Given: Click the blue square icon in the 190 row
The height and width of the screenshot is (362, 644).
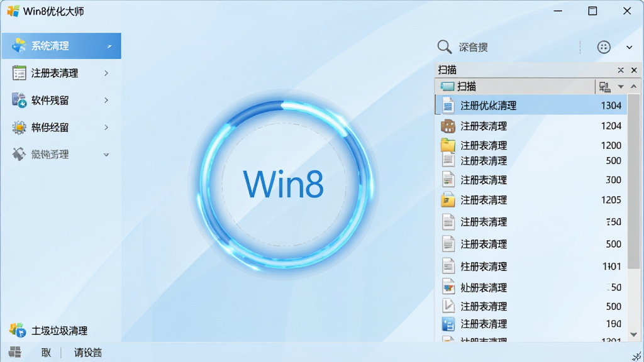Looking at the screenshot, I should pyautogui.click(x=448, y=324).
